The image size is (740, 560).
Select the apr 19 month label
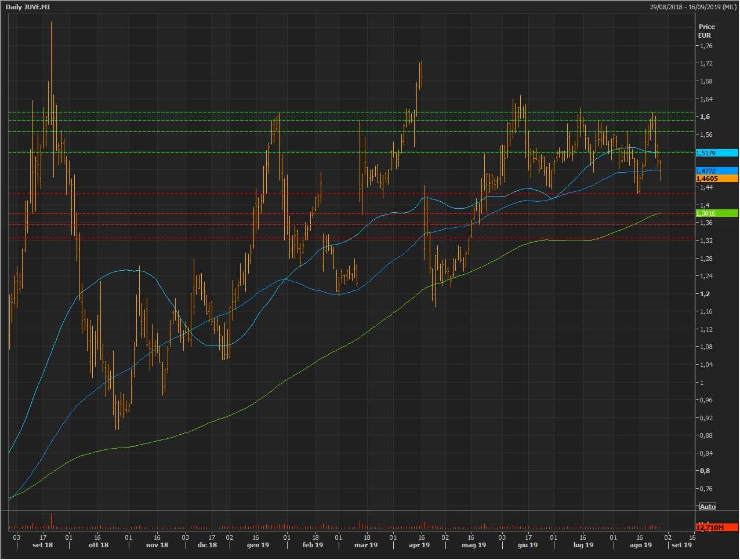[x=419, y=545]
